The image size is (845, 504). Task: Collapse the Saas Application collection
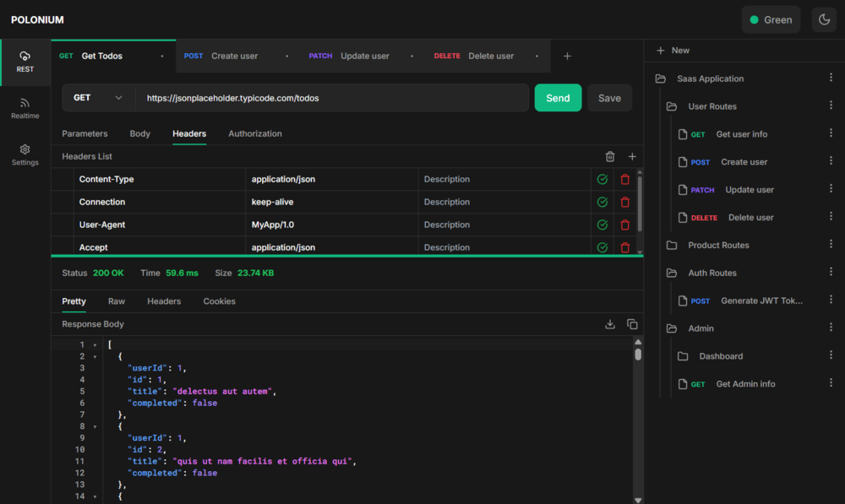pos(661,79)
